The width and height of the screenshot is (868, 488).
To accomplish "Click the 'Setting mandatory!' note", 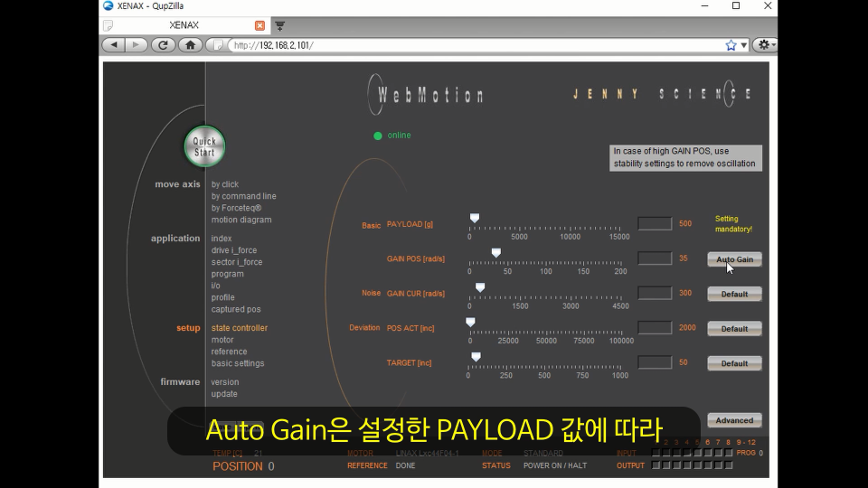I will (733, 223).
